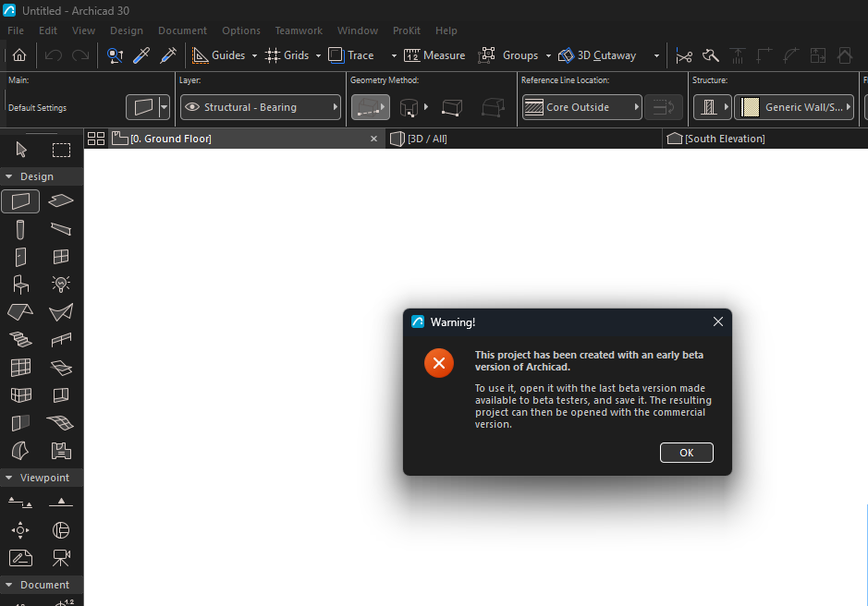Open the tab overview grid icon
This screenshot has width=868, height=606.
[96, 139]
